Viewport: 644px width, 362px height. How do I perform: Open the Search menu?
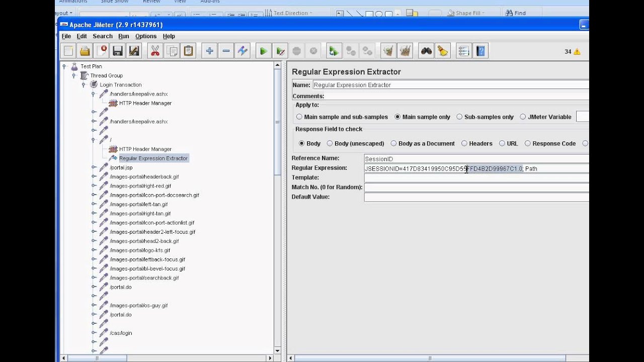coord(103,36)
